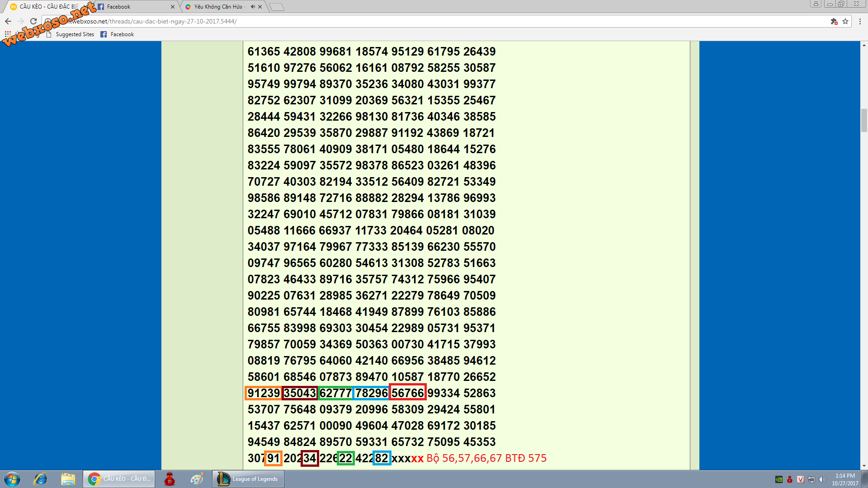Reload the current page

[33, 21]
